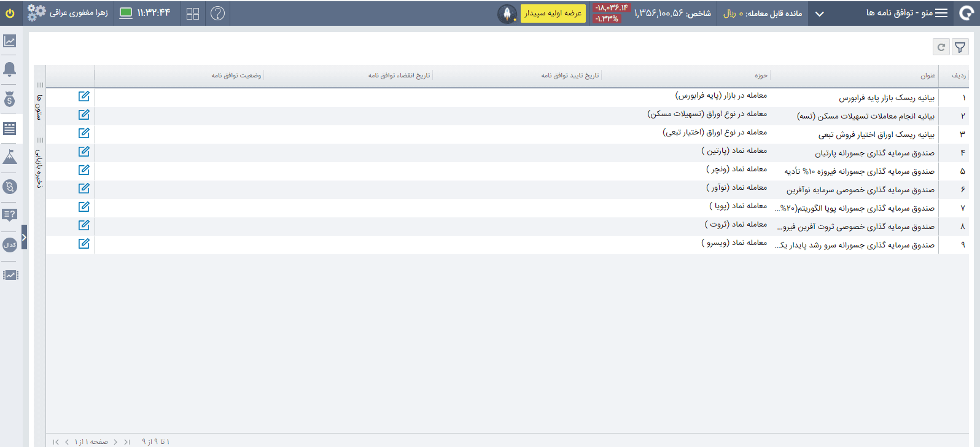Edit agreement بیانیه ریسک بازار پایه فرابورس
This screenshot has width=980, height=447.
click(84, 96)
